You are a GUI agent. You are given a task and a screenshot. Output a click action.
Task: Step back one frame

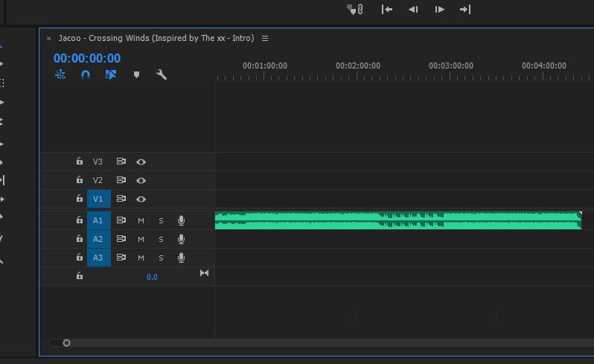tap(413, 9)
